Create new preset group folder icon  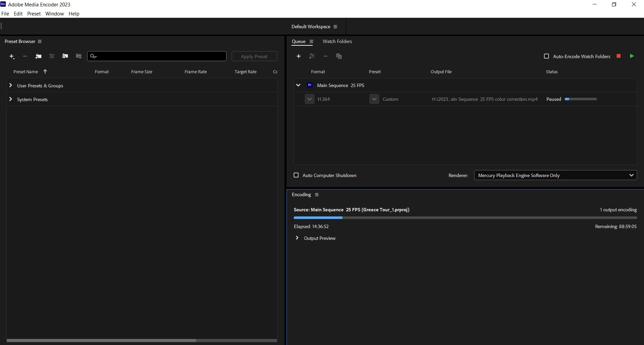[38, 56]
